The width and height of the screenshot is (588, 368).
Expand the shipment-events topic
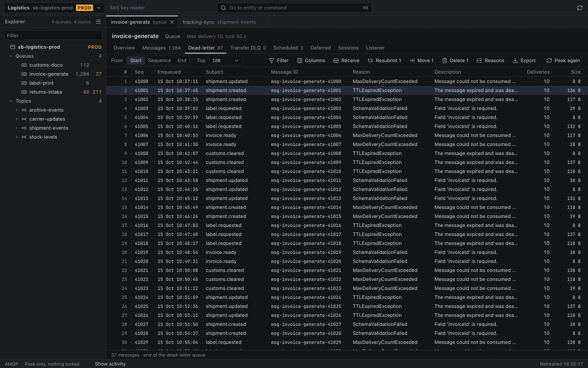pos(17,128)
